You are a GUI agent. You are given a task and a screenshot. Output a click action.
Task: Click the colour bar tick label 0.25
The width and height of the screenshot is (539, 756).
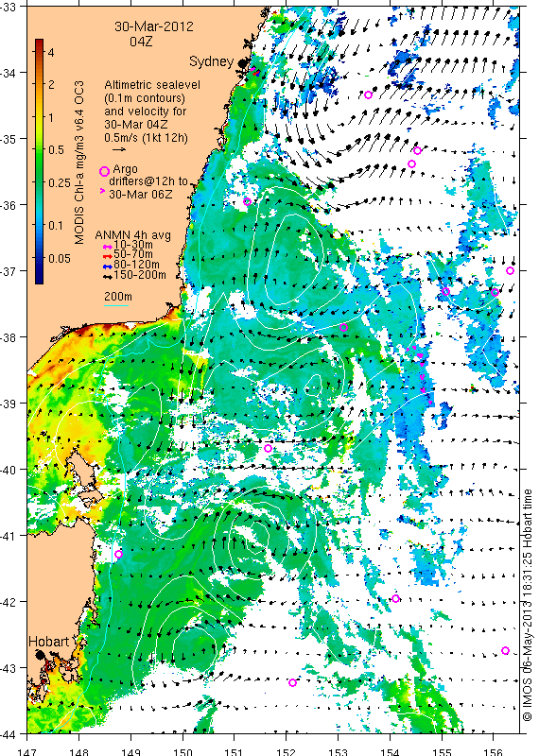click(60, 183)
